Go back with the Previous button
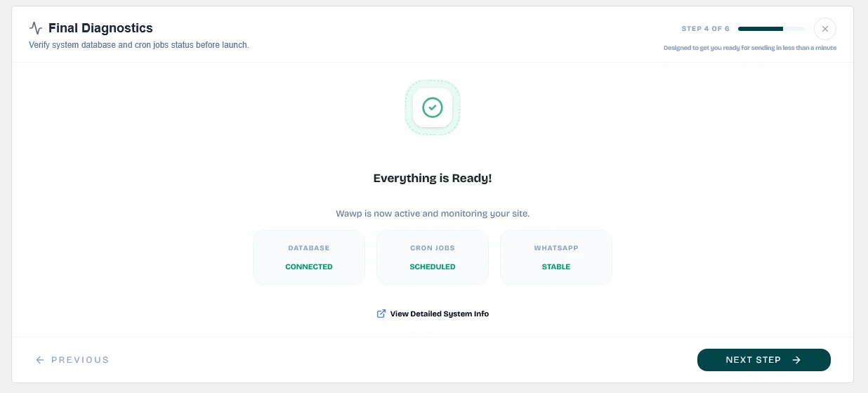 click(72, 360)
